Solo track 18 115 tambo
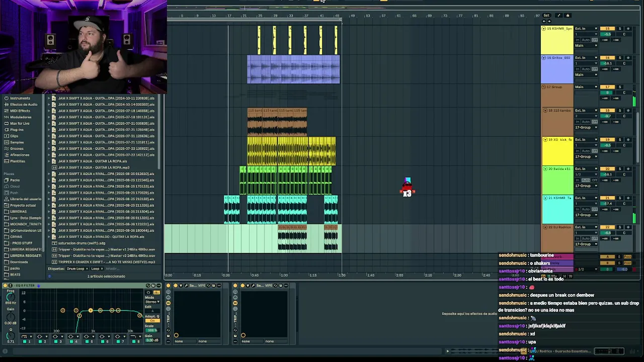Image resolution: width=644 pixels, height=362 pixels. point(620,110)
